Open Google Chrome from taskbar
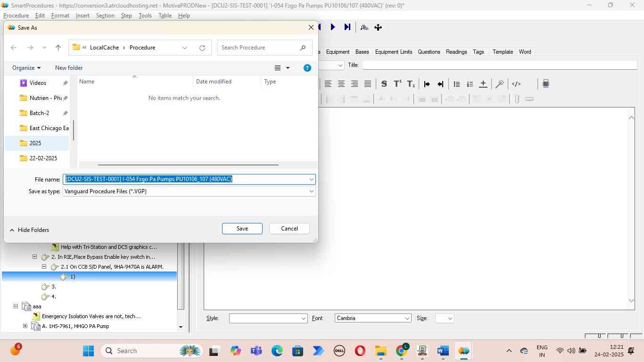 [402, 351]
